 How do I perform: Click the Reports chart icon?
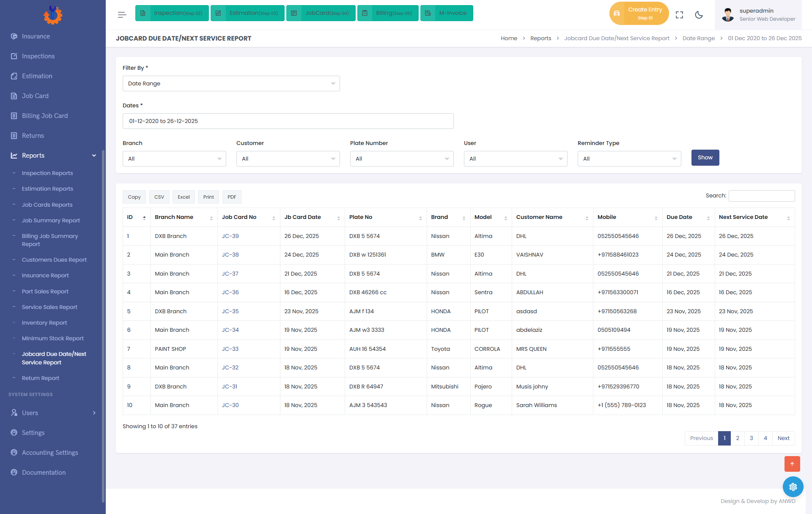click(x=14, y=156)
